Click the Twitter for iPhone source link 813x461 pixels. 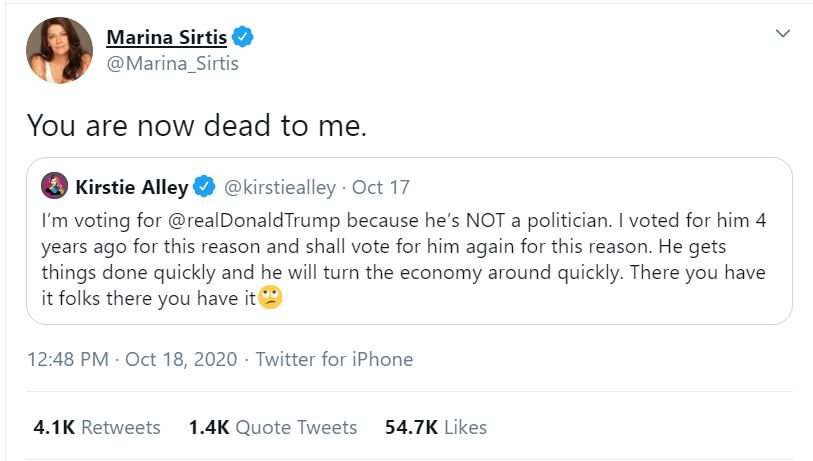click(x=334, y=360)
